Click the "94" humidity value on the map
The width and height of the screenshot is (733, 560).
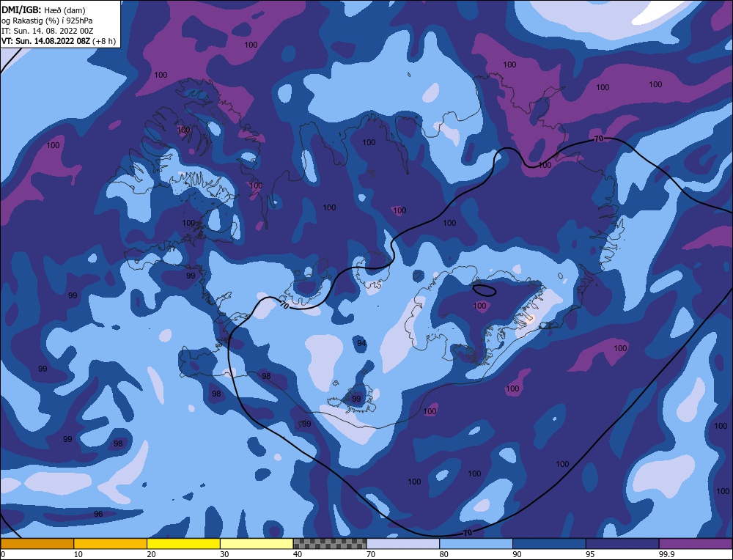click(361, 343)
